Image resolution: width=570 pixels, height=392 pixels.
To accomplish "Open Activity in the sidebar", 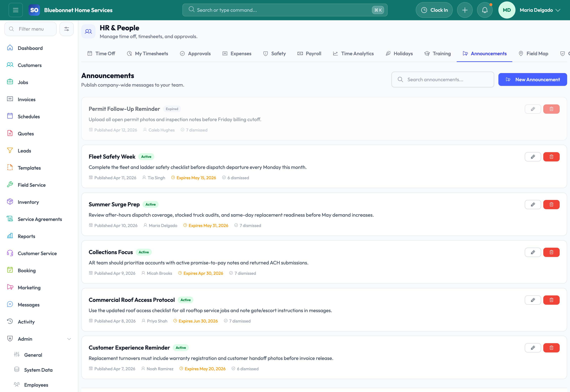I will 39,322.
